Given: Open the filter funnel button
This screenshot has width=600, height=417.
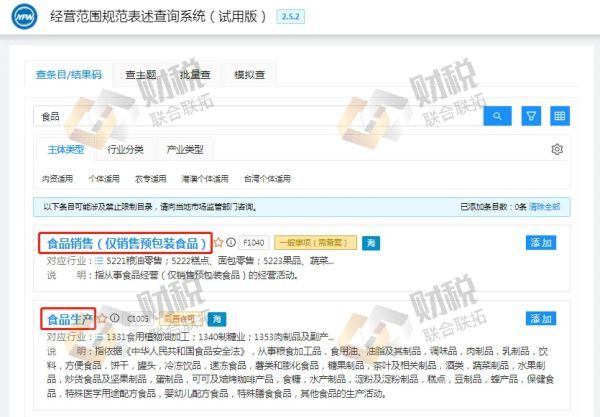Looking at the screenshot, I should (531, 116).
